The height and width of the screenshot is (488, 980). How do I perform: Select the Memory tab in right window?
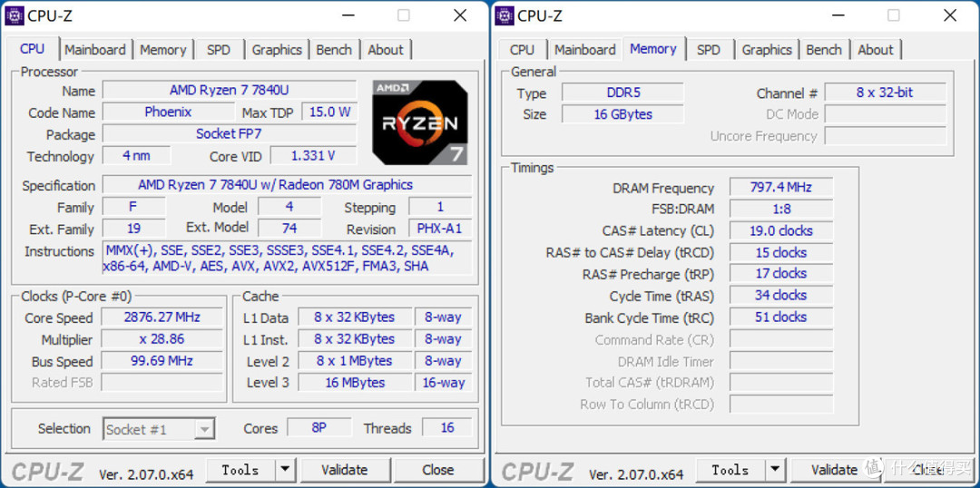pyautogui.click(x=653, y=49)
